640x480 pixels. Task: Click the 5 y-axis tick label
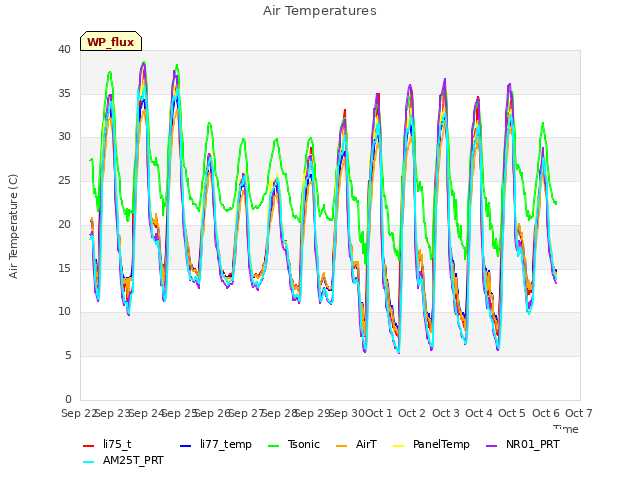[x=68, y=356]
